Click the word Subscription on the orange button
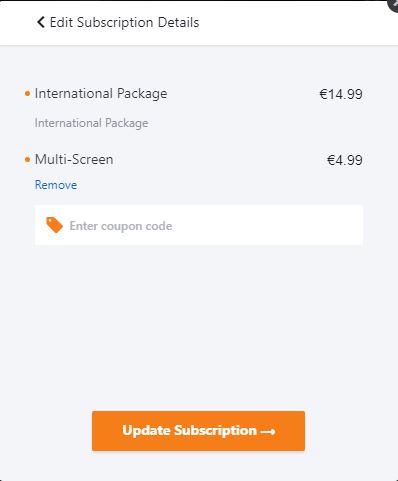The height and width of the screenshot is (481, 398). pos(215,431)
